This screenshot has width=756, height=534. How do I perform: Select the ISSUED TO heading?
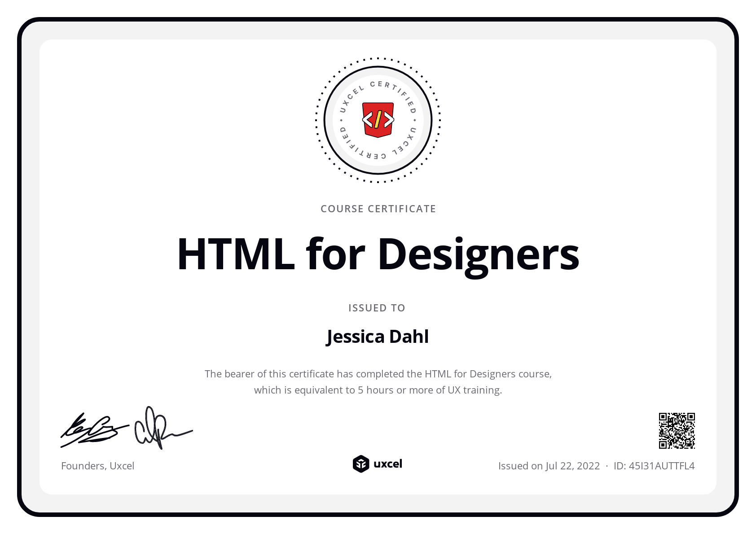377,308
